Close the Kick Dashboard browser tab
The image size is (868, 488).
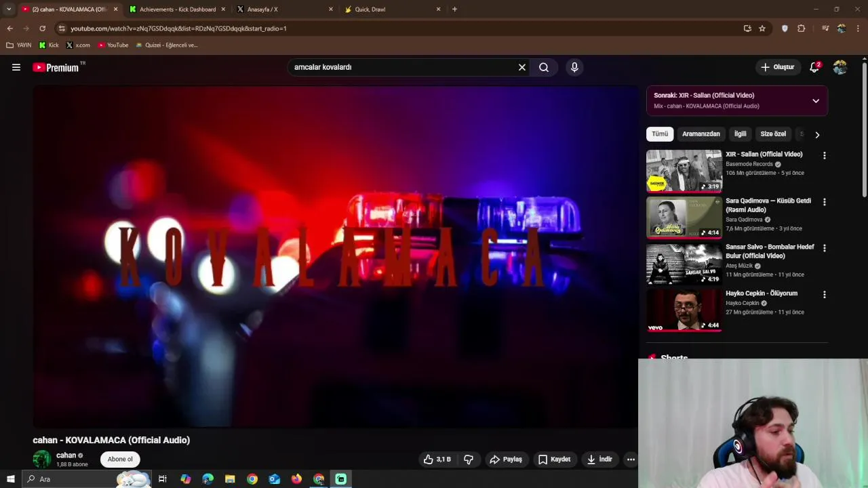[x=223, y=9]
